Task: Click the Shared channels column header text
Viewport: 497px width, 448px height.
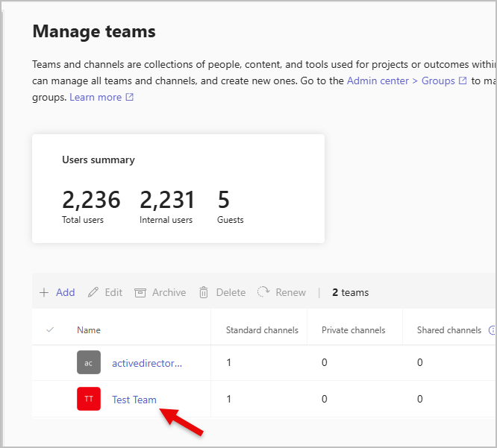Action: 449,330
